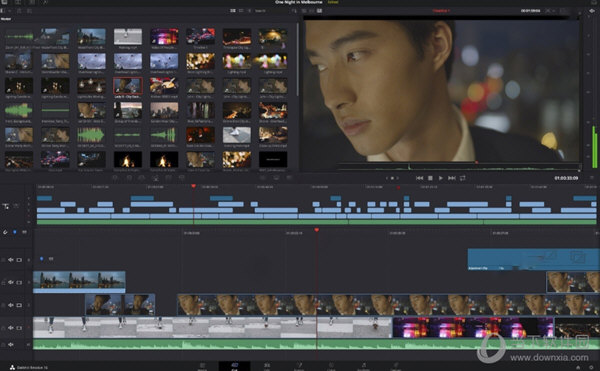Disable video on the walking feet clip's track
Image resolution: width=600 pixels, height=371 pixels.
[19, 328]
